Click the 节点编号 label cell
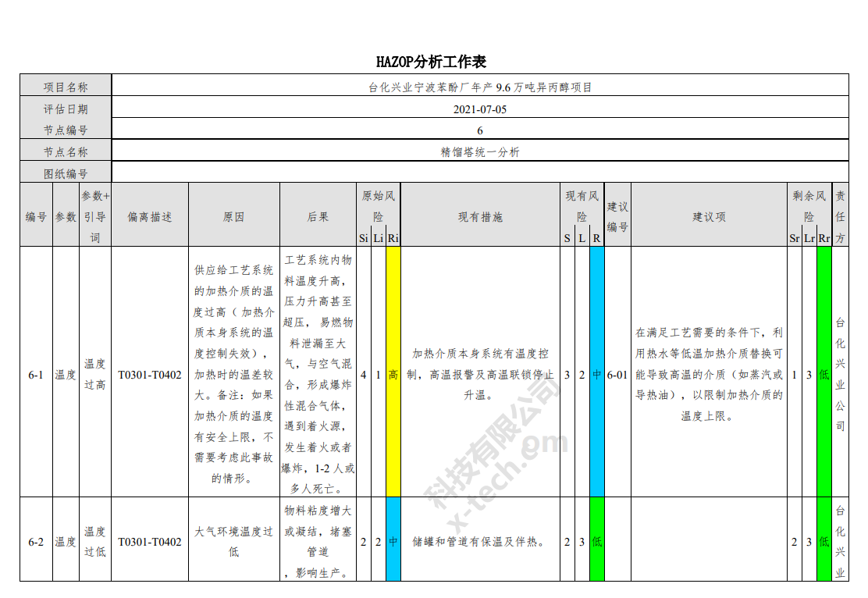 pyautogui.click(x=66, y=129)
